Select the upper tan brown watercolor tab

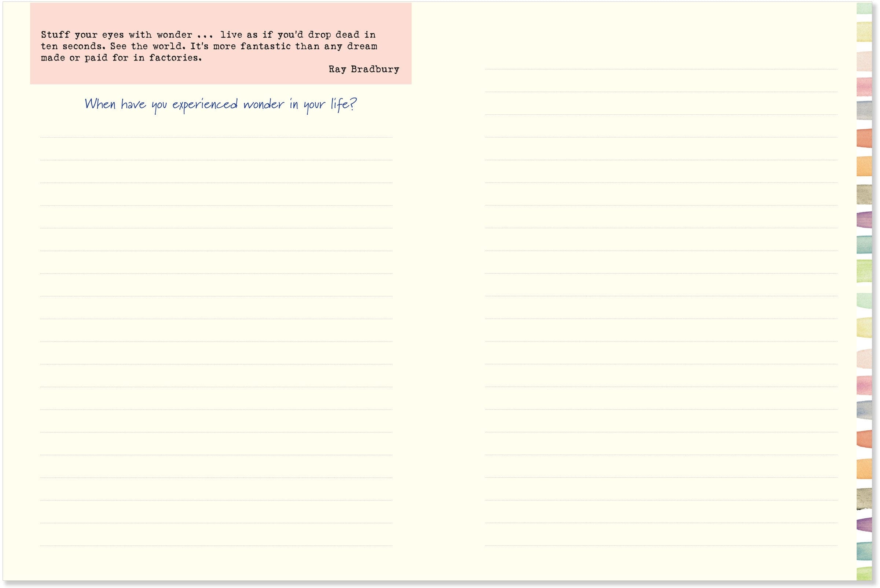pyautogui.click(x=864, y=194)
